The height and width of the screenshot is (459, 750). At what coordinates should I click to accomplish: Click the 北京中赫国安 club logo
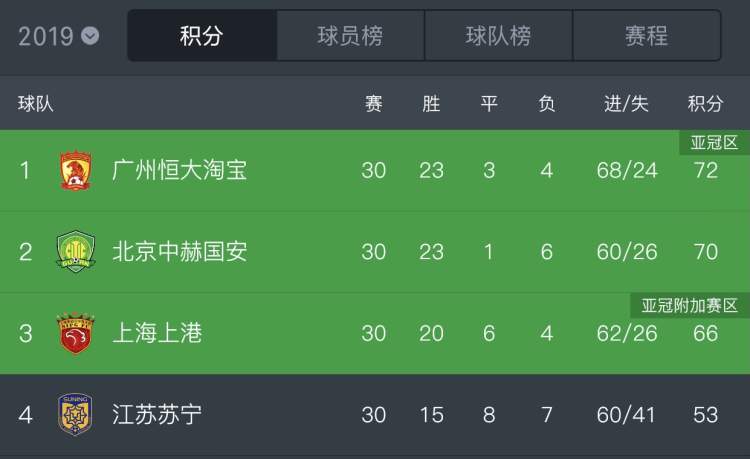pyautogui.click(x=76, y=251)
